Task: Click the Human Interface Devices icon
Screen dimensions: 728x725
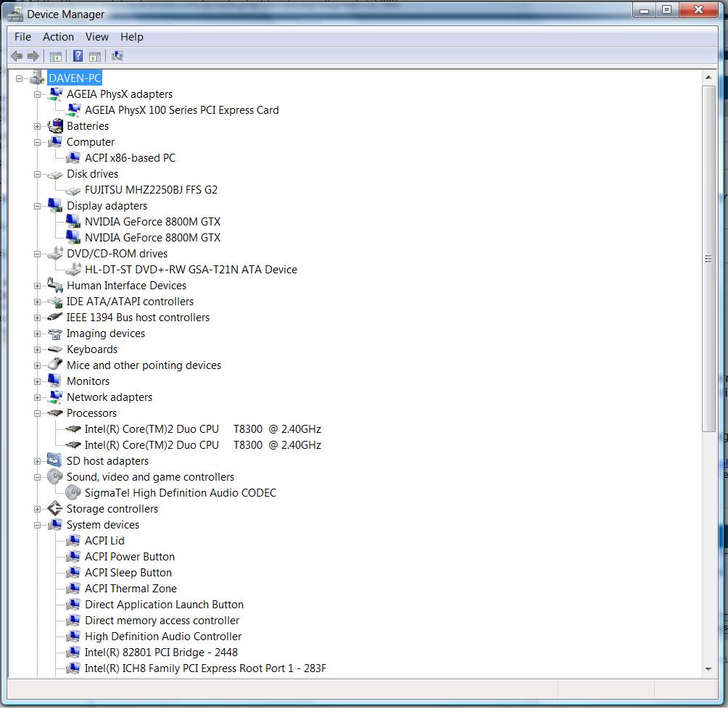Action: point(55,286)
